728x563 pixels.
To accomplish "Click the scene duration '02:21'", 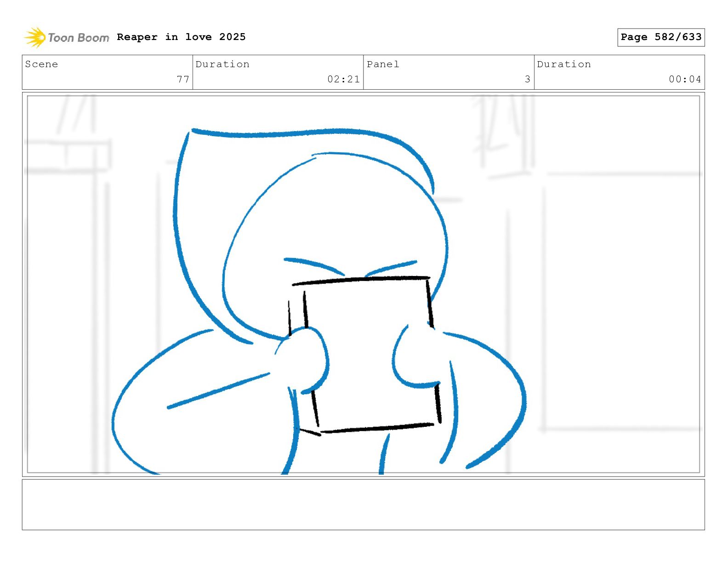I will pyautogui.click(x=343, y=79).
